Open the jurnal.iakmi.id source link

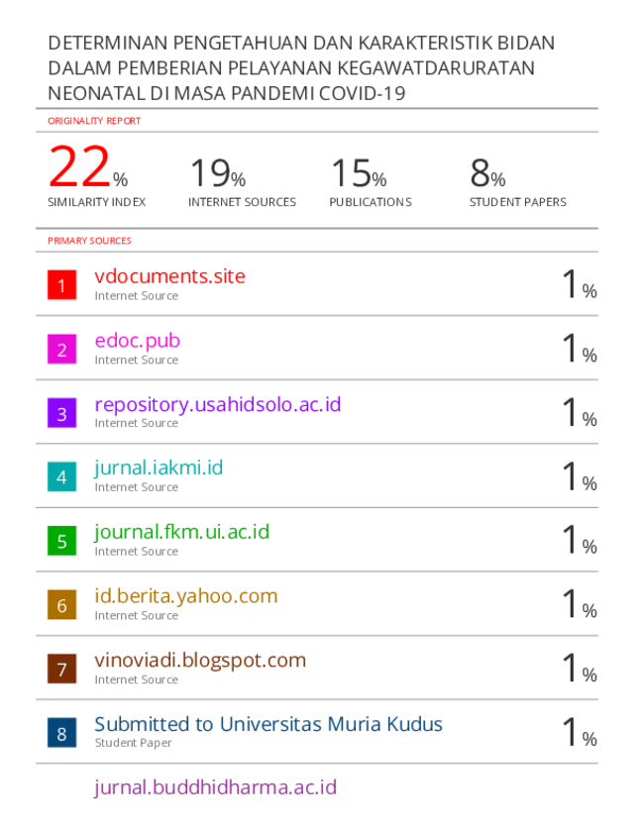pyautogui.click(x=159, y=468)
